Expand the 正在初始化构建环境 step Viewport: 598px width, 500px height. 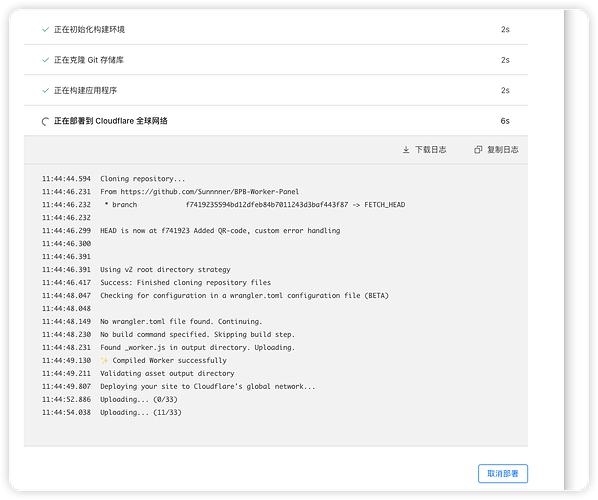[276, 29]
